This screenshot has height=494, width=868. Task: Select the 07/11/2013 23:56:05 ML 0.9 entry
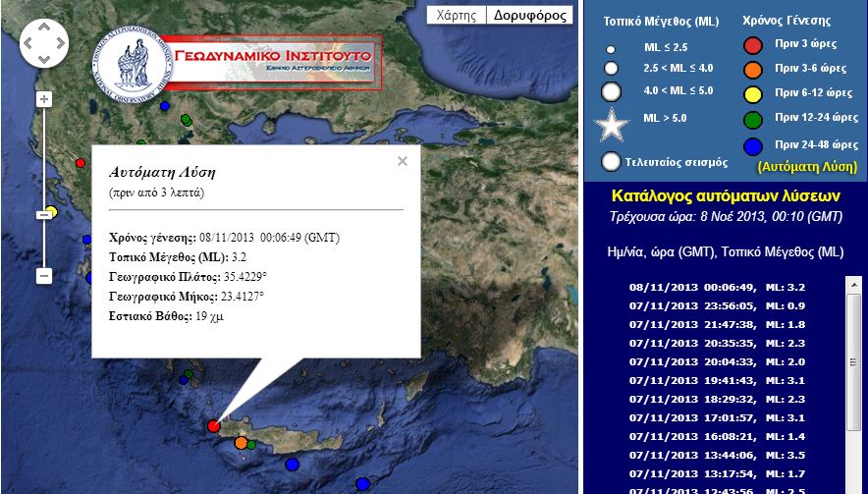coord(717,305)
